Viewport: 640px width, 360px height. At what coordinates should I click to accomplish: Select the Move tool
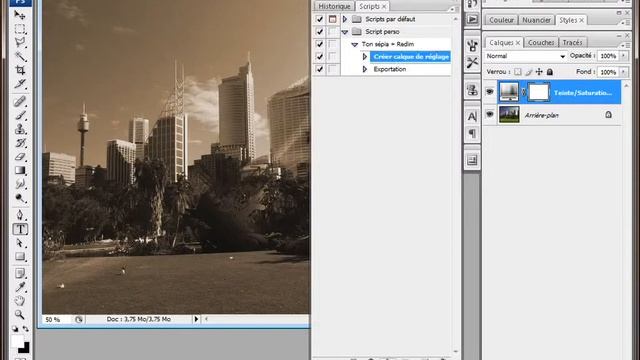(20, 16)
